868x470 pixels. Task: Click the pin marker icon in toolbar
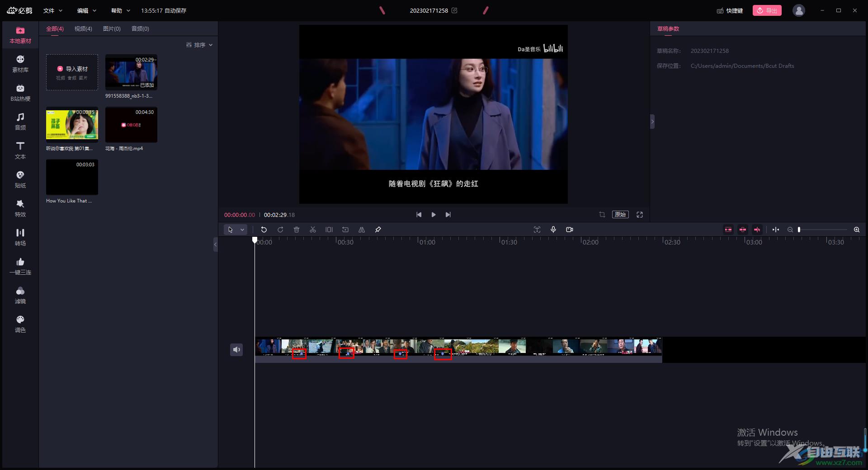point(378,230)
